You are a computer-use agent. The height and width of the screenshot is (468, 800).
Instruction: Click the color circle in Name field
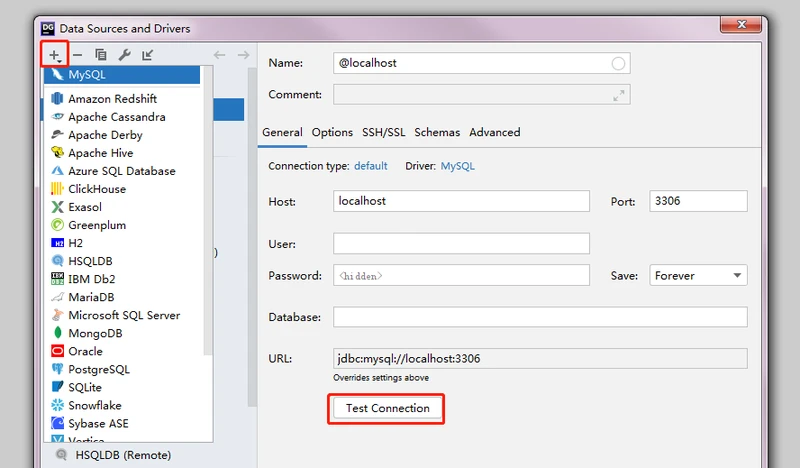(x=618, y=63)
